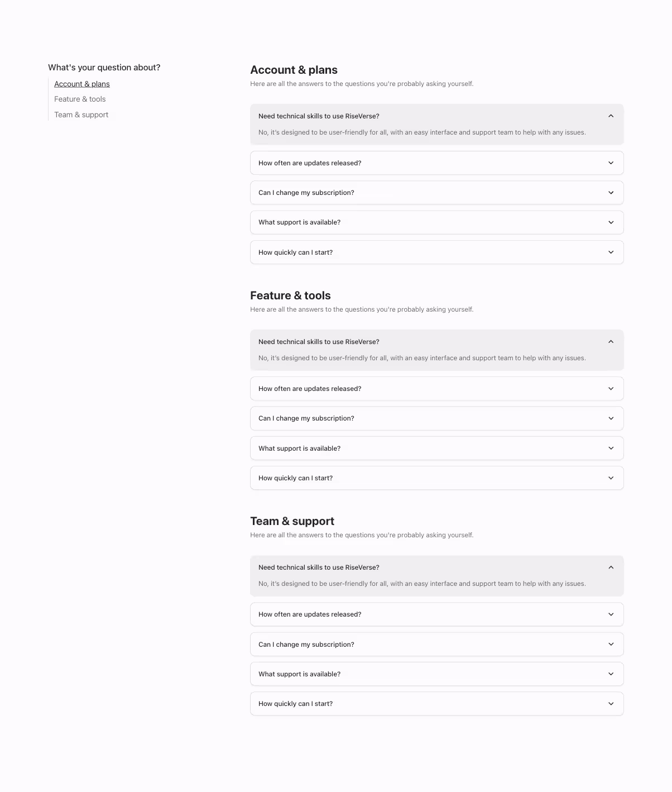
Task: Expand "Can I change my subscription?" under Feature & tools
Action: click(437, 418)
